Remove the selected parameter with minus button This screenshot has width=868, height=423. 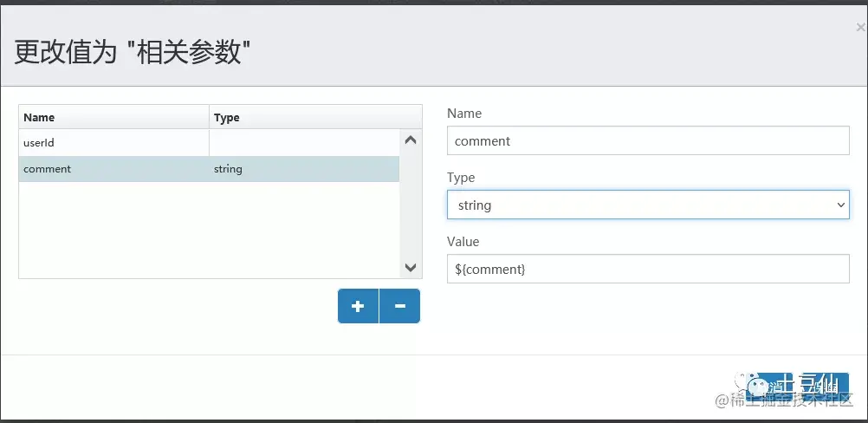click(399, 306)
